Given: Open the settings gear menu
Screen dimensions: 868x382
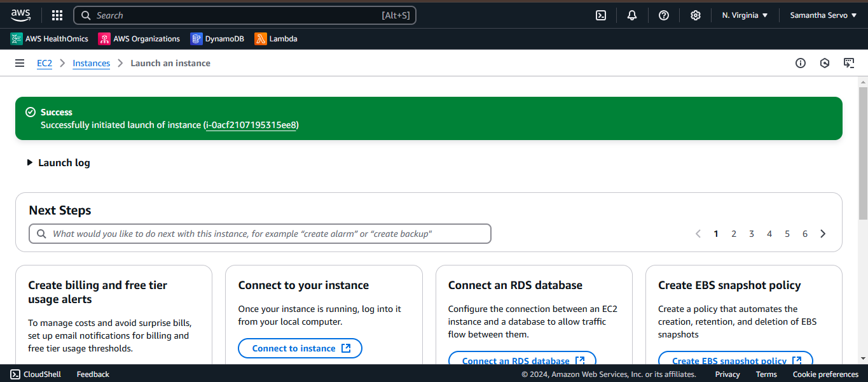Looking at the screenshot, I should (x=696, y=15).
